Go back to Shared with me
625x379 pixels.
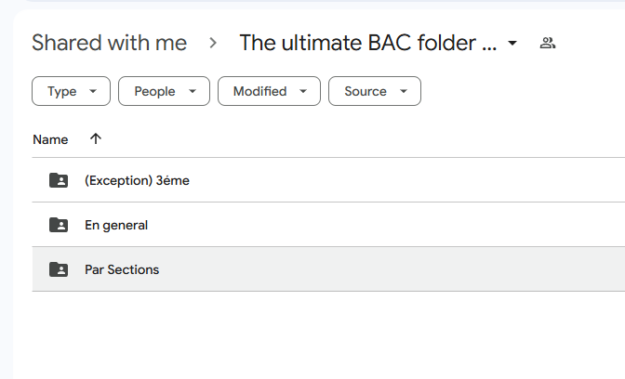click(x=109, y=43)
